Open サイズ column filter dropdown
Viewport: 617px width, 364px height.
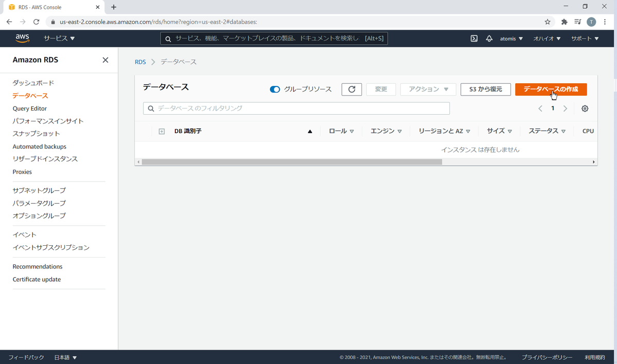point(510,132)
